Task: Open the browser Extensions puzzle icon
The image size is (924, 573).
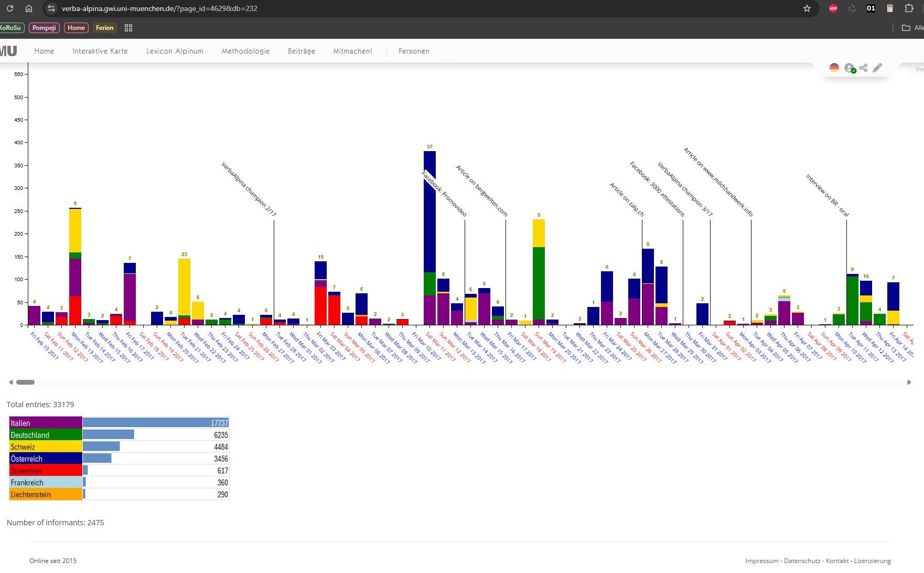Action: 909,8
